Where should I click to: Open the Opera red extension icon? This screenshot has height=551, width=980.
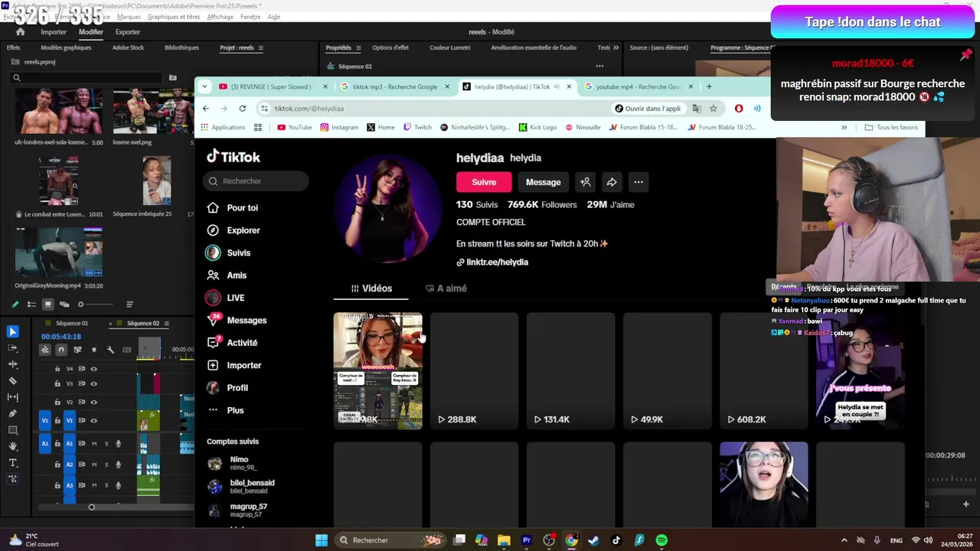point(739,109)
